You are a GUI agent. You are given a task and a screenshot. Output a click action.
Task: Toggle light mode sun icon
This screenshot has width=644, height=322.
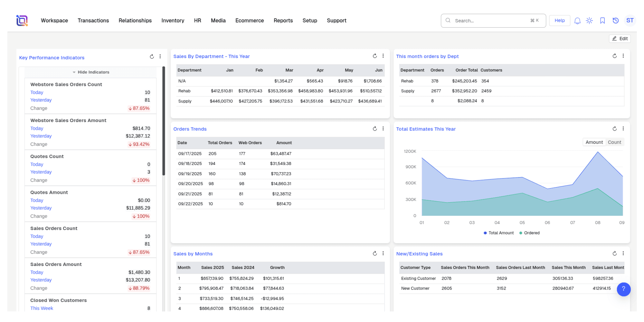[589, 21]
